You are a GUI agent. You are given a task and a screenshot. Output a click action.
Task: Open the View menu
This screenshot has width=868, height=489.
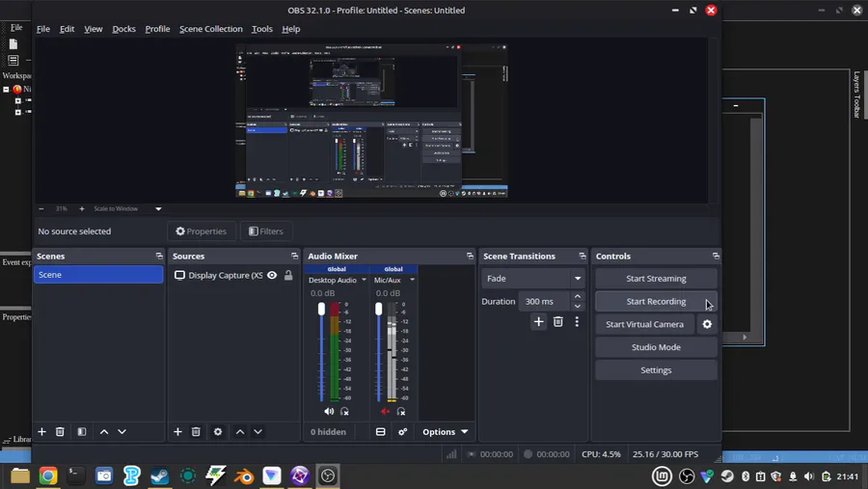coord(93,29)
